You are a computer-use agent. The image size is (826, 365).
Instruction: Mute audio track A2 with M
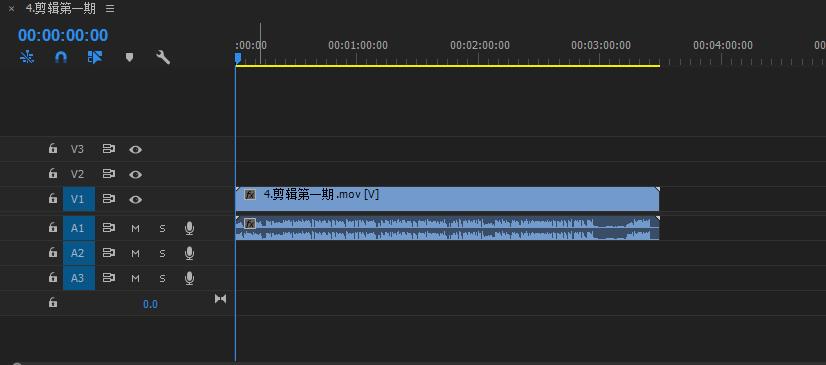(x=135, y=253)
